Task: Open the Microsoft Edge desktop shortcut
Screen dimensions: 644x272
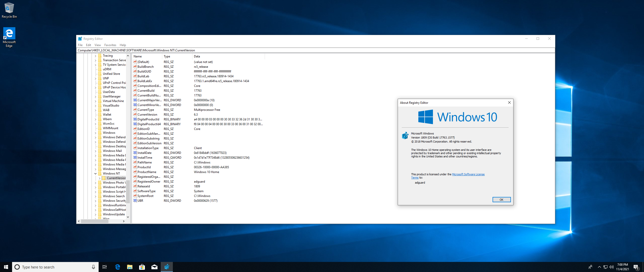Action: (9, 37)
